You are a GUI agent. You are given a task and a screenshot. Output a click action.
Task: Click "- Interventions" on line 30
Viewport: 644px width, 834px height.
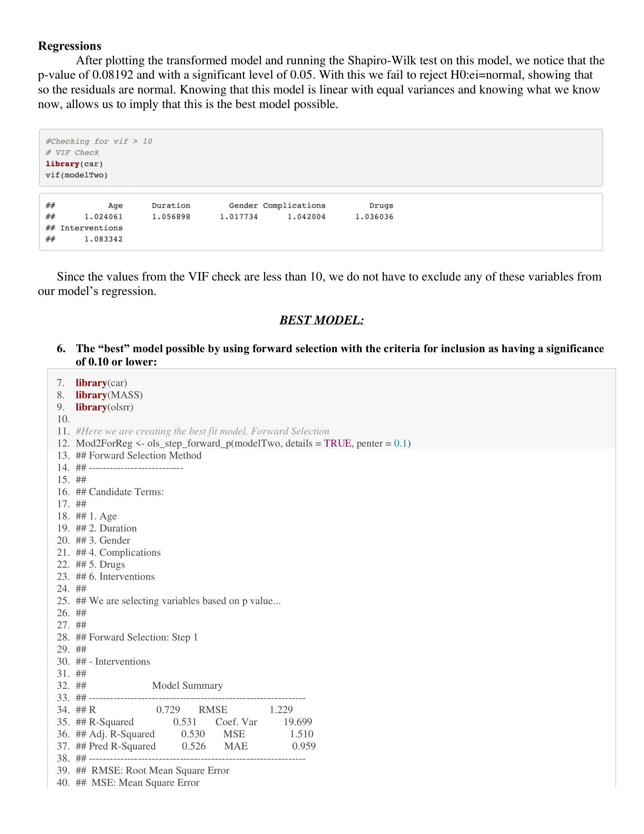[120, 662]
